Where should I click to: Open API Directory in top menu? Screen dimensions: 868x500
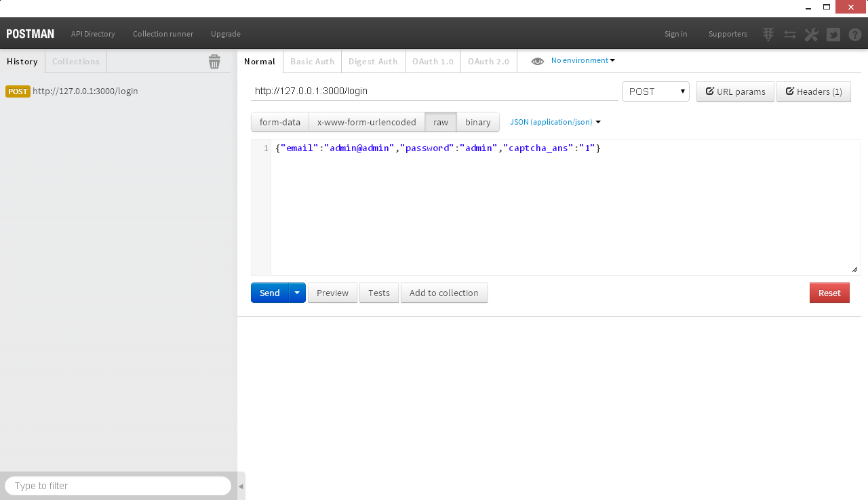point(93,34)
